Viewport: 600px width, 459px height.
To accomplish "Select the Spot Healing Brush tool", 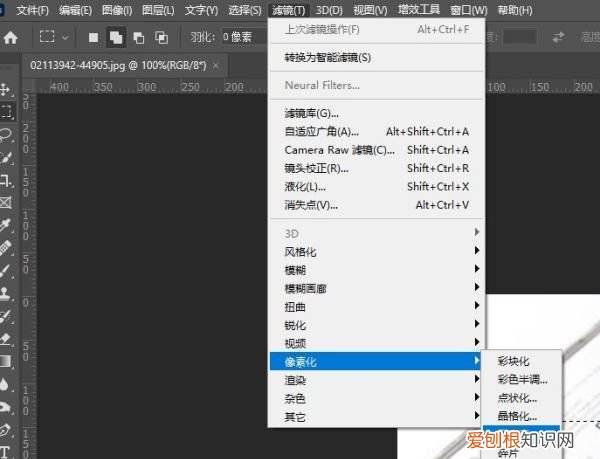I will click(x=6, y=248).
